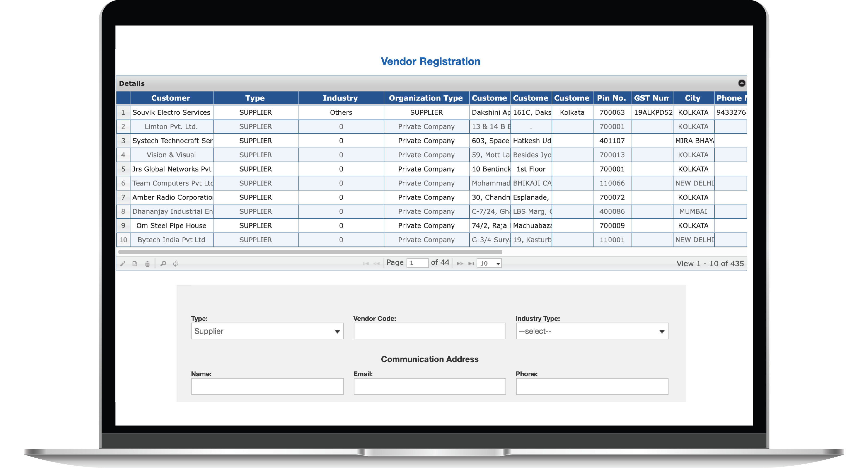Click the refresh grid icon
Image resolution: width=868 pixels, height=468 pixels.
point(176,264)
